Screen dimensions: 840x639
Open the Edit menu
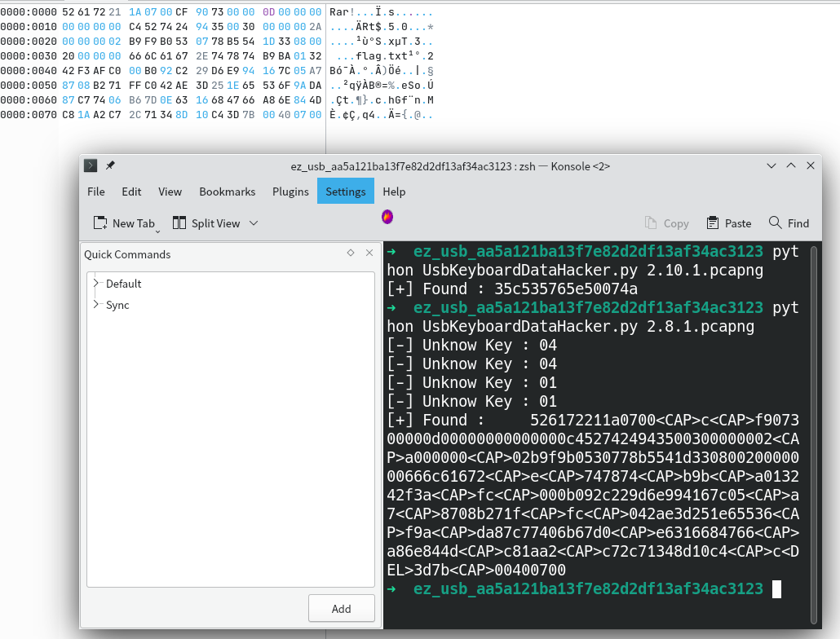pos(131,192)
